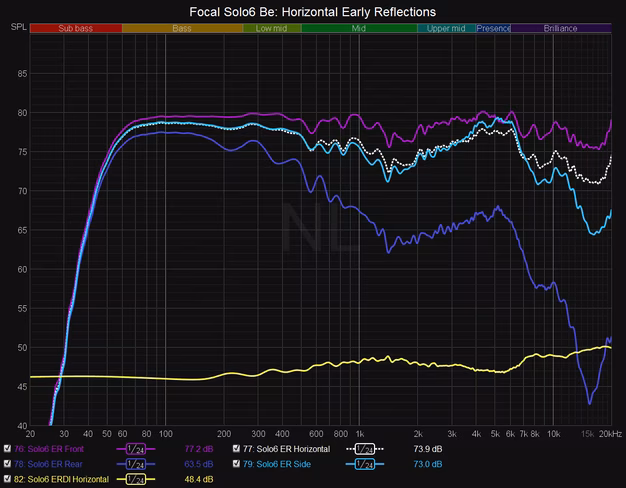Viewport: 626px width, 488px height.
Task: Click the Upper mid frequency band
Action: click(x=446, y=28)
